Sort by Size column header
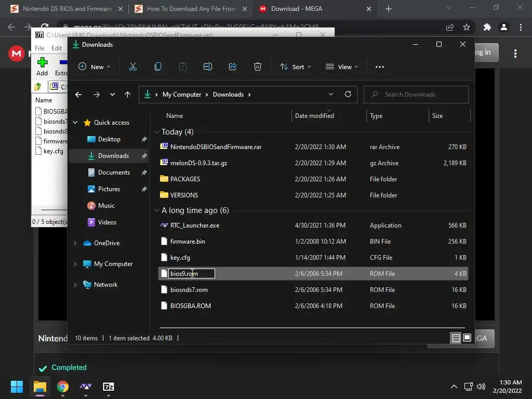Viewport: 532px width, 399px height. pyautogui.click(x=437, y=116)
